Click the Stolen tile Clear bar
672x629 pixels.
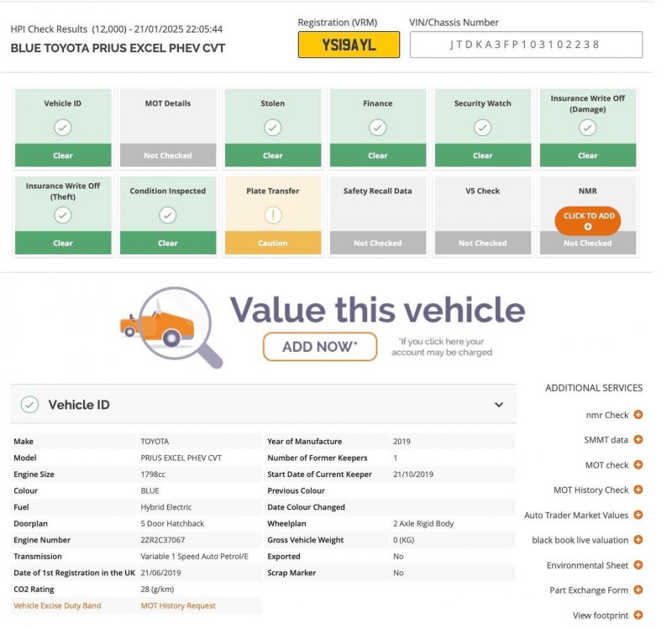(x=272, y=155)
